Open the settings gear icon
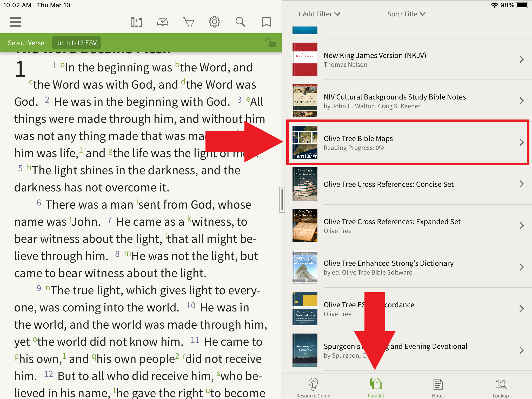 [215, 22]
